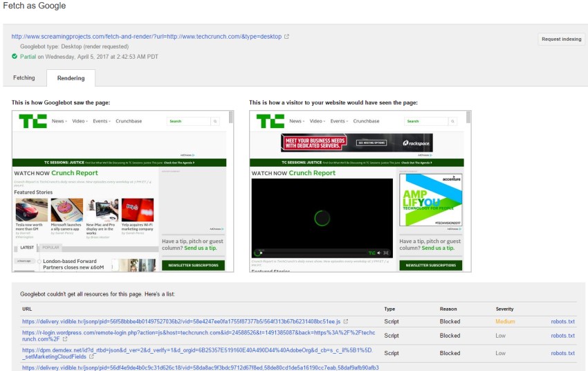Click the Medium severity value
Screen dimensions: 588x371
[x=505, y=321]
